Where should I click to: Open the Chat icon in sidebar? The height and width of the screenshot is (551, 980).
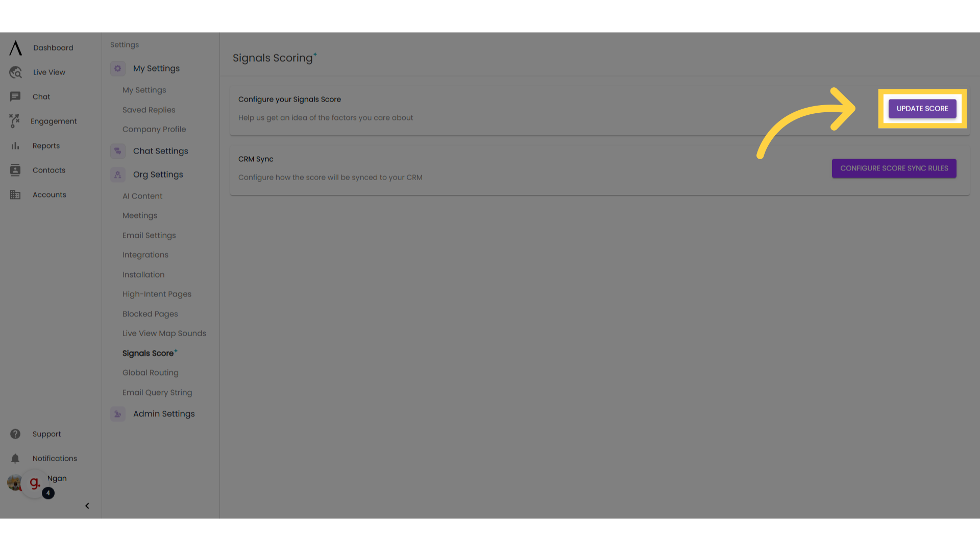pyautogui.click(x=15, y=97)
